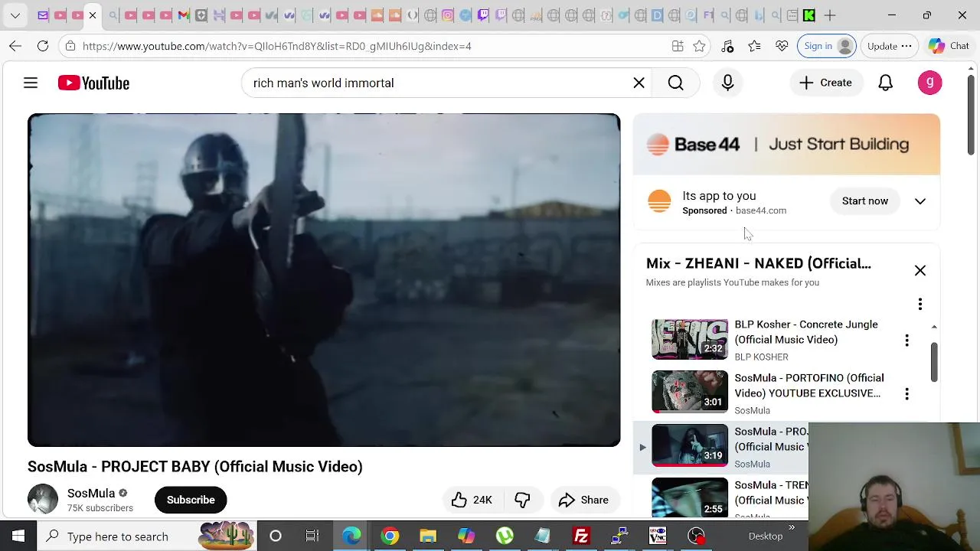
Task: Open the Copilot Chat button
Action: 949,46
